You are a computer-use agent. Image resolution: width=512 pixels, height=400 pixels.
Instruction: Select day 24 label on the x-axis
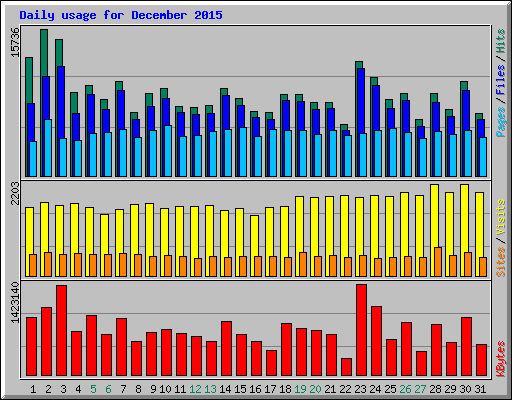tap(375, 389)
